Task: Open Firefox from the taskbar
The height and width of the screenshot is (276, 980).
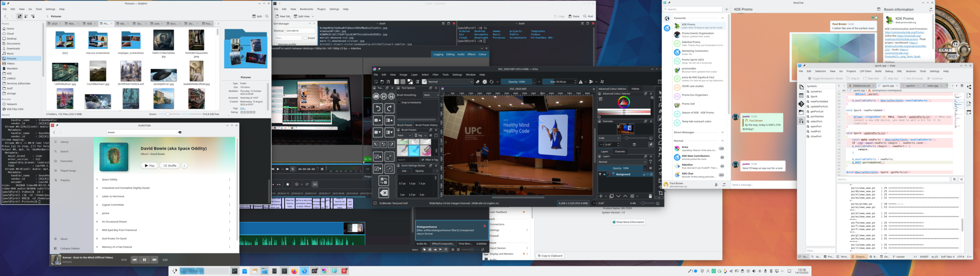Action: pos(294,271)
